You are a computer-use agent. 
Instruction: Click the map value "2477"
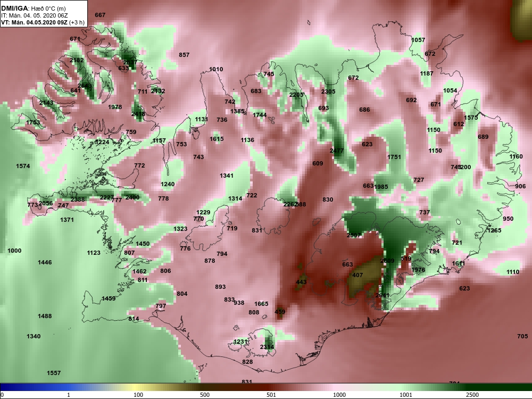337,151
